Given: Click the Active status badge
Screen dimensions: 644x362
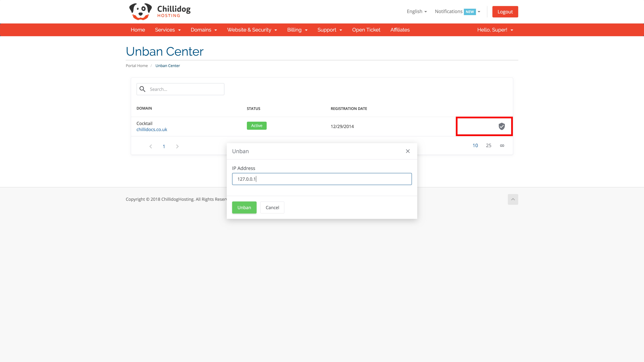Looking at the screenshot, I should [256, 126].
